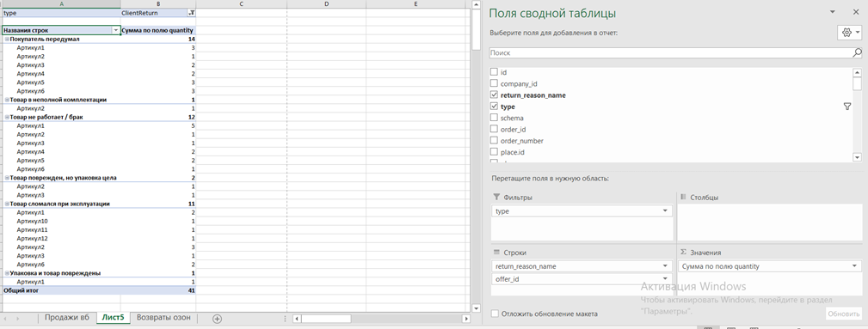Click the field list scroll up arrow

(857, 72)
